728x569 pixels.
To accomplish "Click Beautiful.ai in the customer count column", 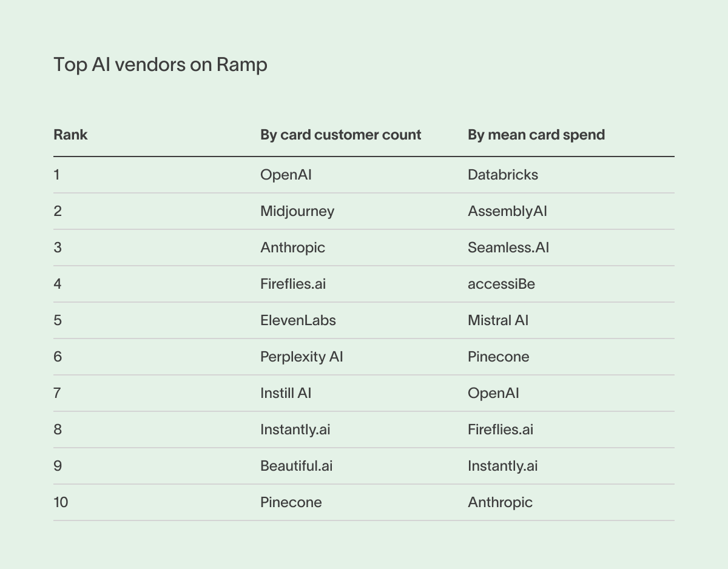I will tap(296, 466).
